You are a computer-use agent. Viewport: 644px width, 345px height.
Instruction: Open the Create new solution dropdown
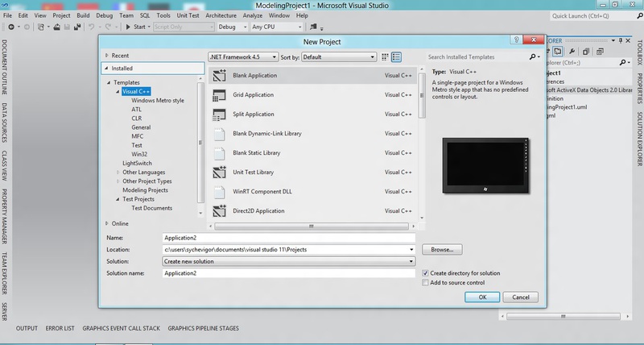coord(288,261)
